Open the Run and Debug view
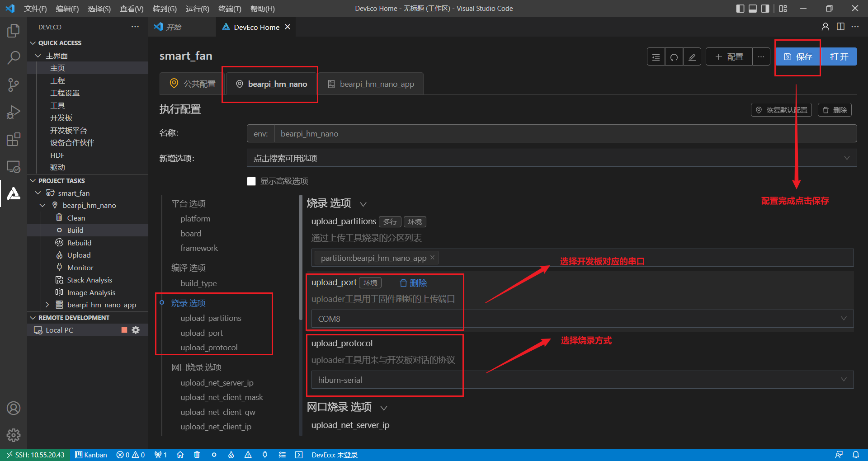This screenshot has height=461, width=868. (14, 112)
